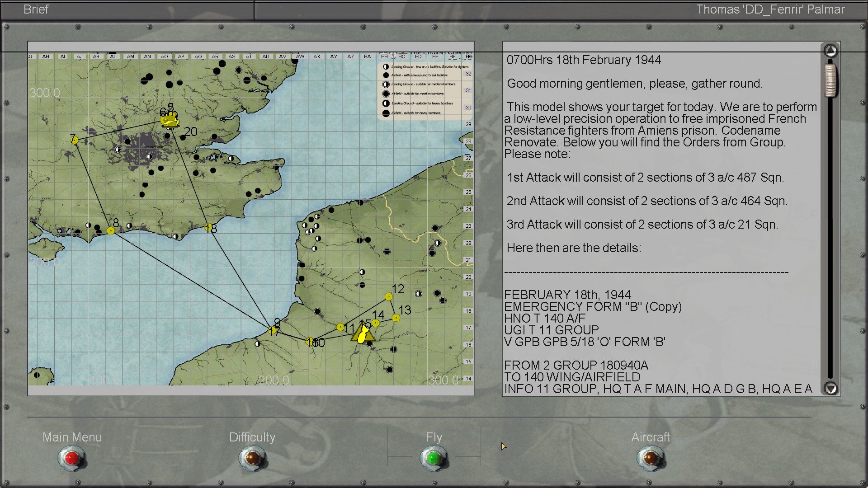The image size is (868, 488).
Task: Open Aircraft selection button
Action: point(651,458)
